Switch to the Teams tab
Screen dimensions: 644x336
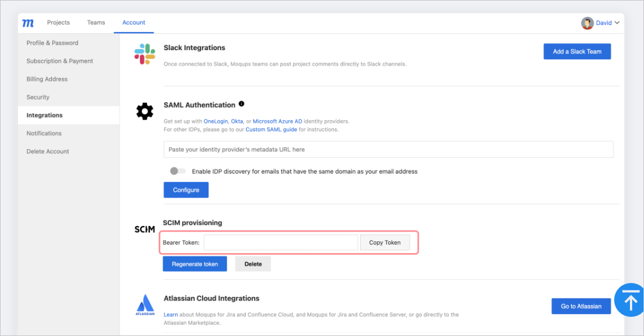coord(96,23)
